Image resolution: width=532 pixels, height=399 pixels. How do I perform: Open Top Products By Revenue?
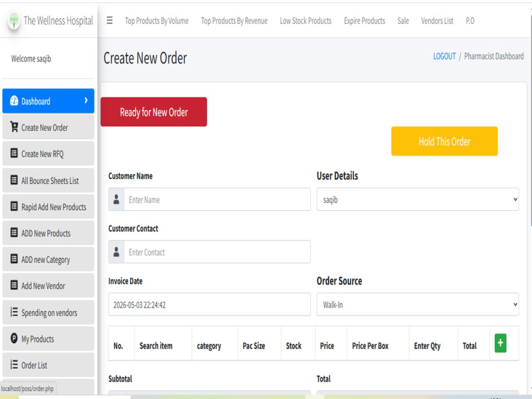[x=234, y=21]
